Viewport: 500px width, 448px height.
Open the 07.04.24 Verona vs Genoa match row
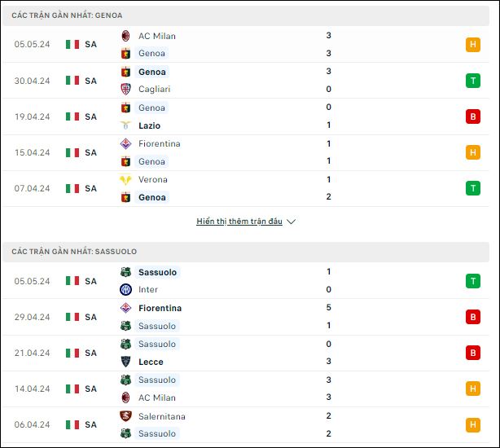(x=246, y=188)
